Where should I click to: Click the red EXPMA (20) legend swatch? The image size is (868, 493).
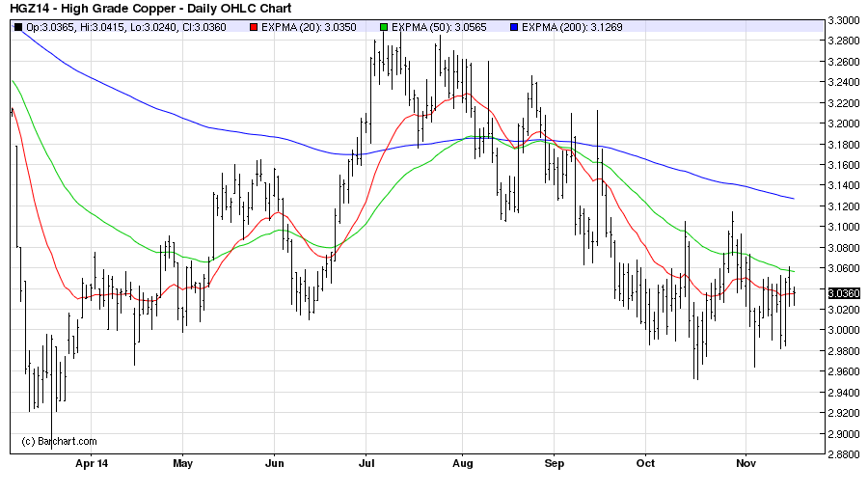coord(252,27)
